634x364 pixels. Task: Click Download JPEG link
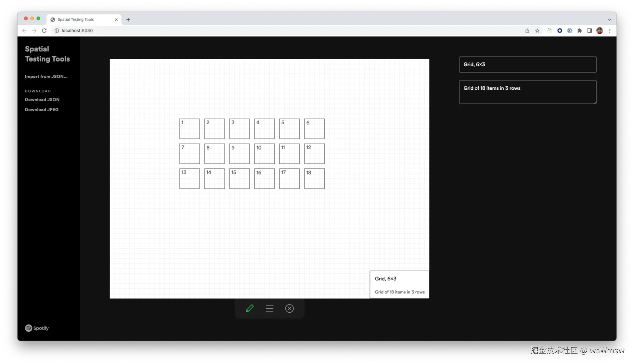[42, 110]
